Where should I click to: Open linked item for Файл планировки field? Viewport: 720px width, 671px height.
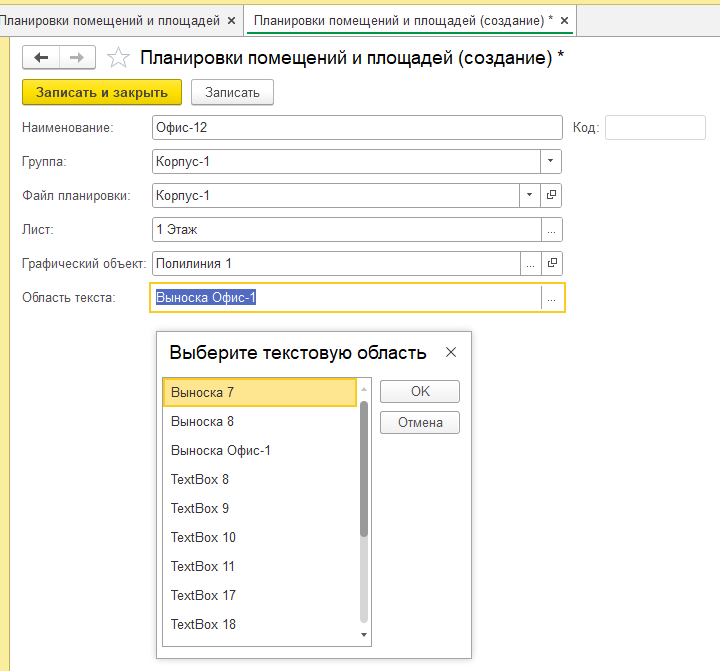point(551,195)
